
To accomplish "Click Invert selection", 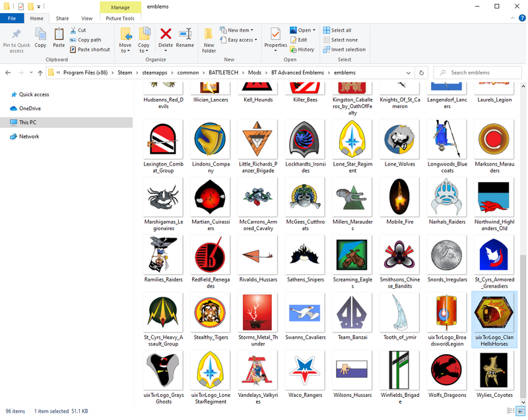I will (x=344, y=49).
